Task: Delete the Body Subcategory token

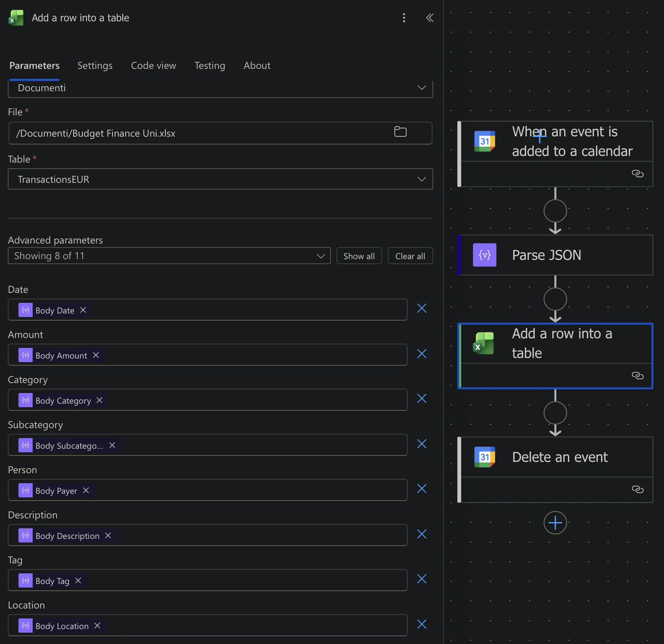Action: tap(112, 445)
